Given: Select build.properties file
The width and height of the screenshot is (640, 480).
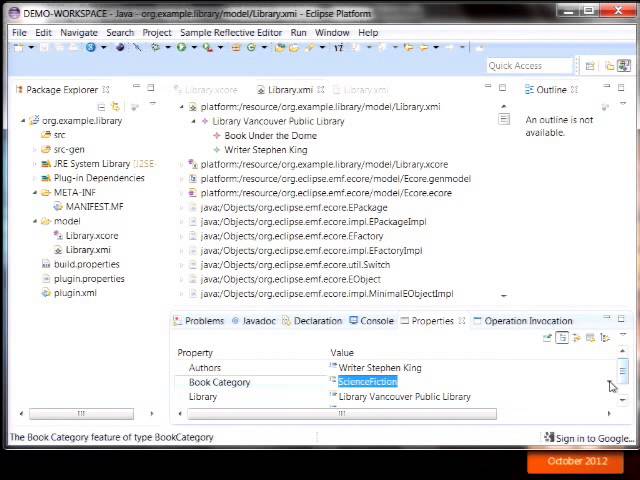Looking at the screenshot, I should [x=87, y=264].
